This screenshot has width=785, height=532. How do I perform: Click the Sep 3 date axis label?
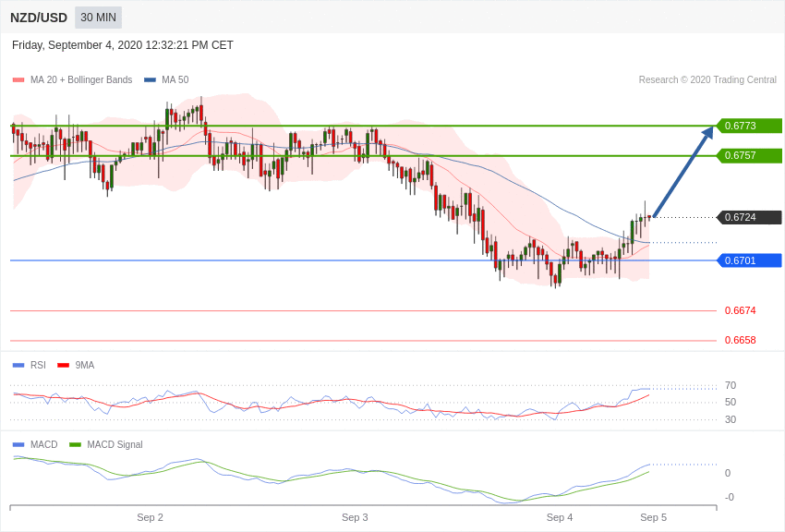point(355,517)
